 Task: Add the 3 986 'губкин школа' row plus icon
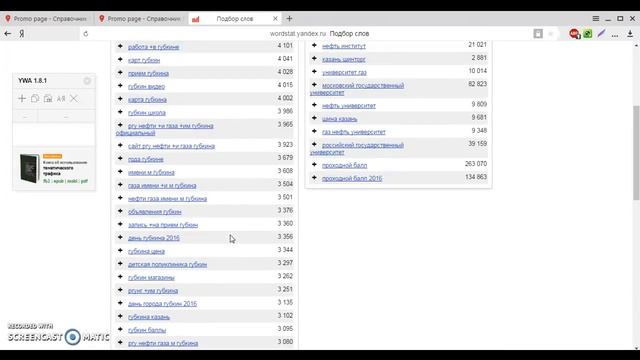point(120,111)
